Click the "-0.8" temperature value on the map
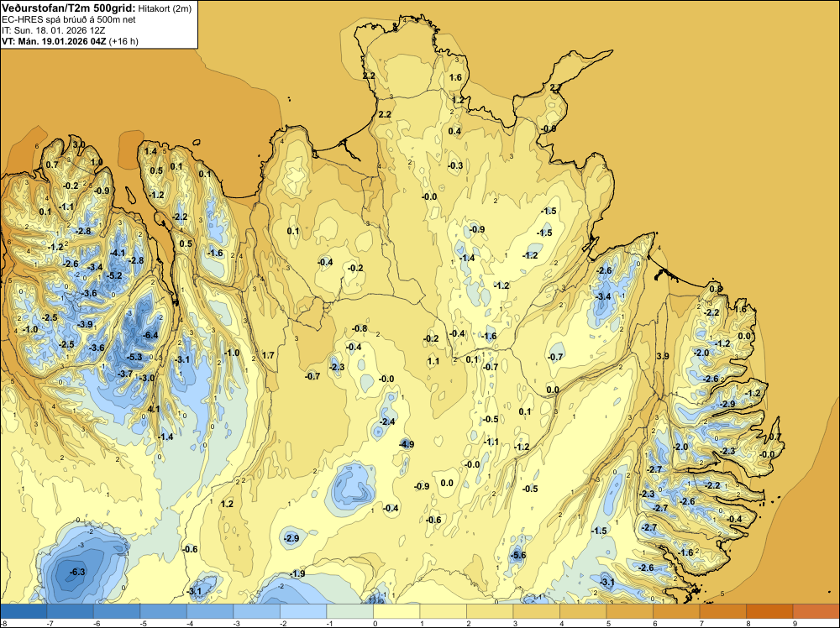The image size is (840, 628). click(360, 329)
